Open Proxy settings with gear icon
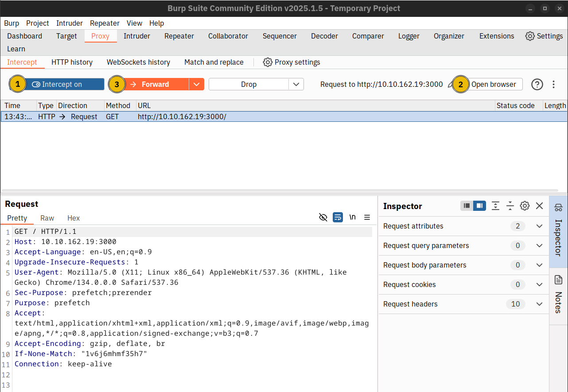Image resolution: width=568 pixels, height=392 pixels. point(291,62)
